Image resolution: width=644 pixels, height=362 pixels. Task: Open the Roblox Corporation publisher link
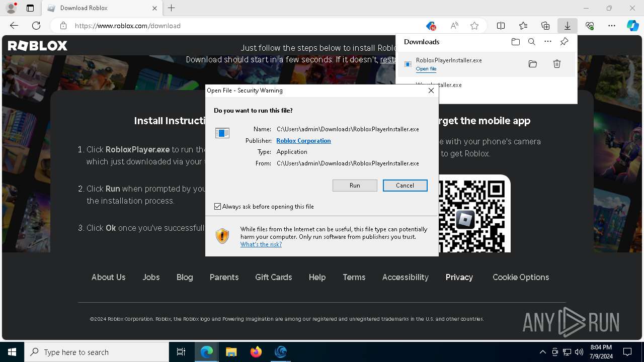coord(303,141)
